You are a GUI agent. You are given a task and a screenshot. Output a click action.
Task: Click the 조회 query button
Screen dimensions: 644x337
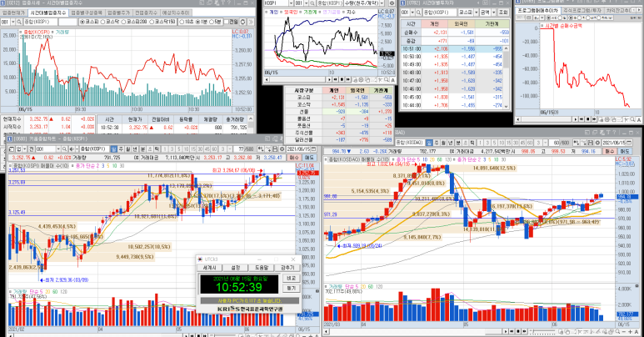tap(503, 13)
